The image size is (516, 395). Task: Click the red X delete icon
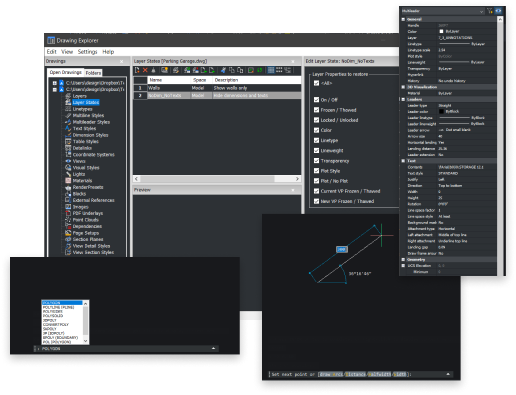[x=145, y=70]
